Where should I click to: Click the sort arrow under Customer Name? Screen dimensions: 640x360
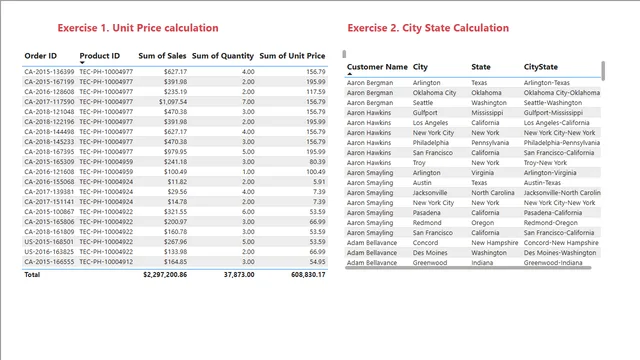coord(349,74)
